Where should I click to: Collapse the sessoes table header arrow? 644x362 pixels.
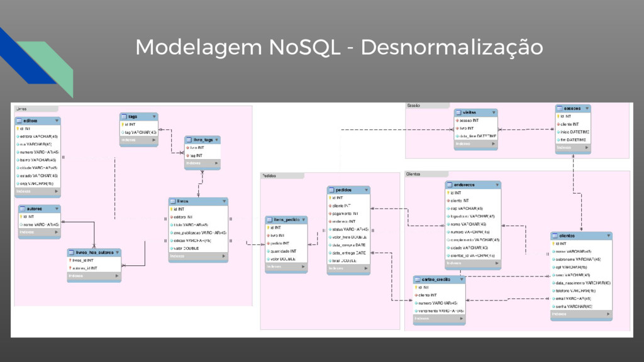pyautogui.click(x=587, y=108)
